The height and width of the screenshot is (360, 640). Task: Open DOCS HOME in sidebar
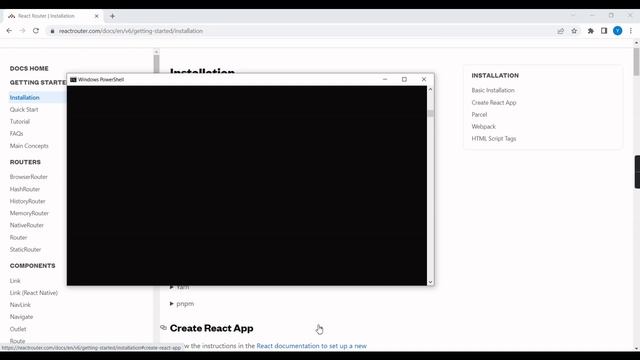point(29,69)
